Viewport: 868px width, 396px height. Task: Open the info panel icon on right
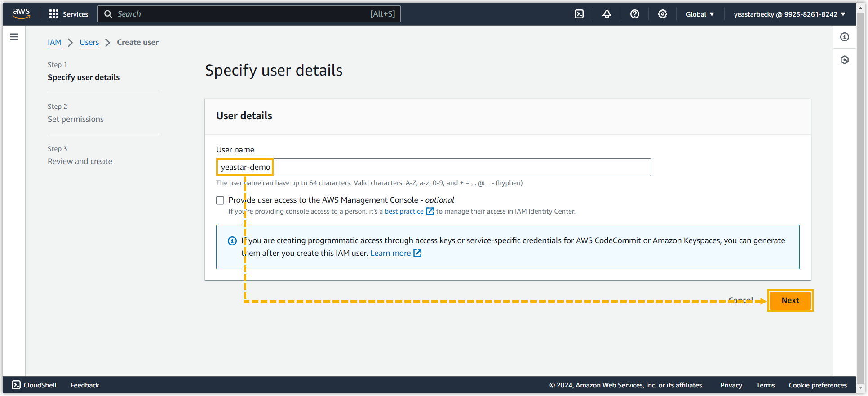(844, 37)
